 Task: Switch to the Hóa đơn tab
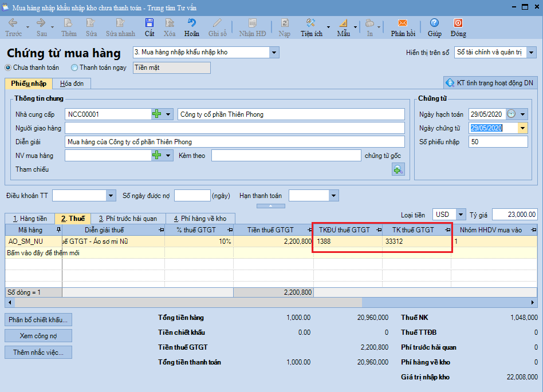(x=72, y=84)
